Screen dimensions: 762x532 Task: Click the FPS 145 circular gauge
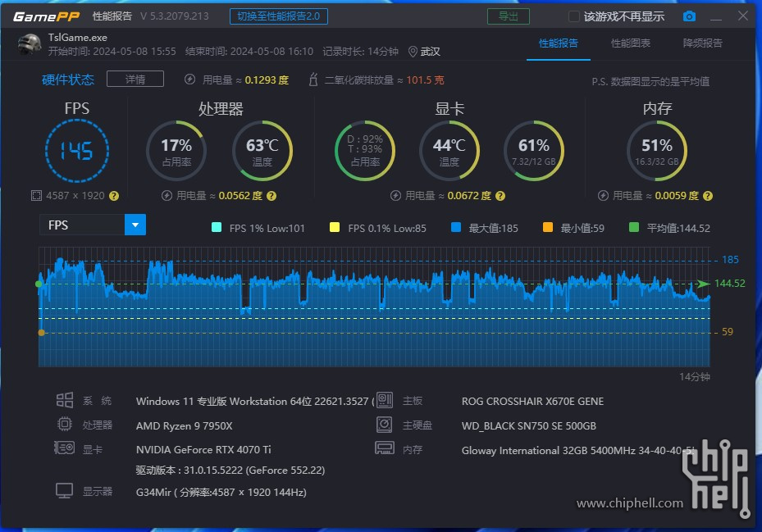coord(77,151)
